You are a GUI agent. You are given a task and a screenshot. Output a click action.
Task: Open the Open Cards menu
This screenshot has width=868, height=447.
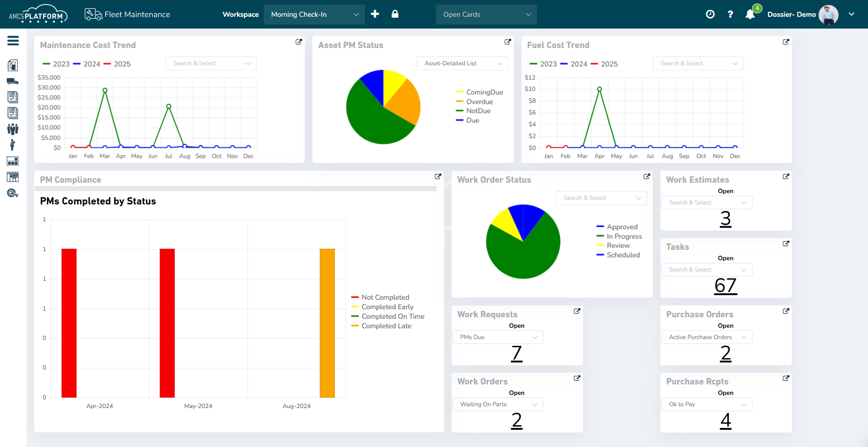point(486,15)
